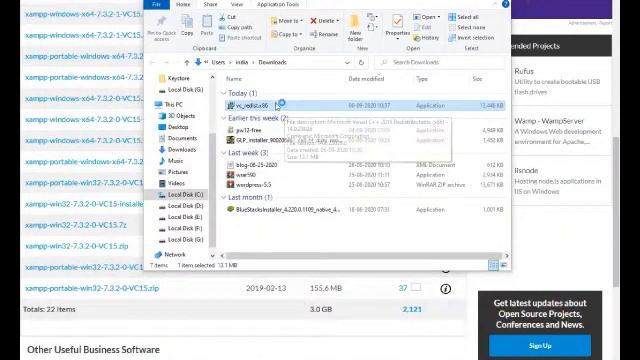The image size is (640, 360).
Task: Switch to large icons view icon
Action: point(504,265)
